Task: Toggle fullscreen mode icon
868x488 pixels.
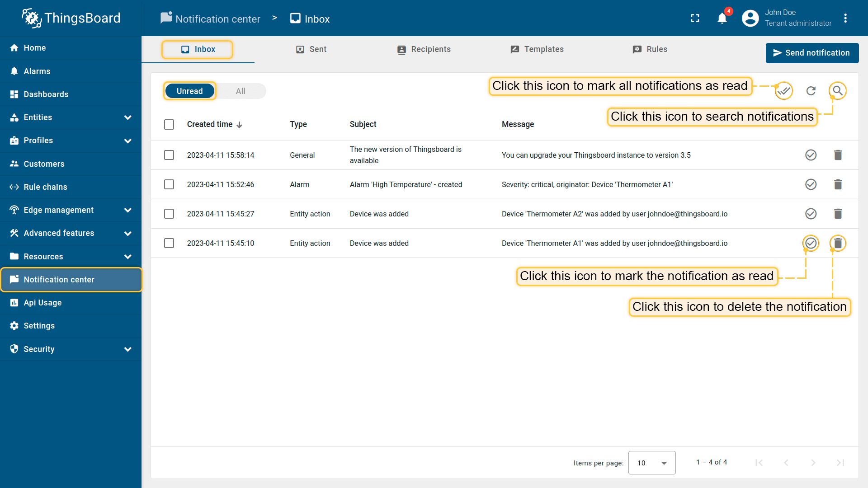Action: [x=695, y=19]
